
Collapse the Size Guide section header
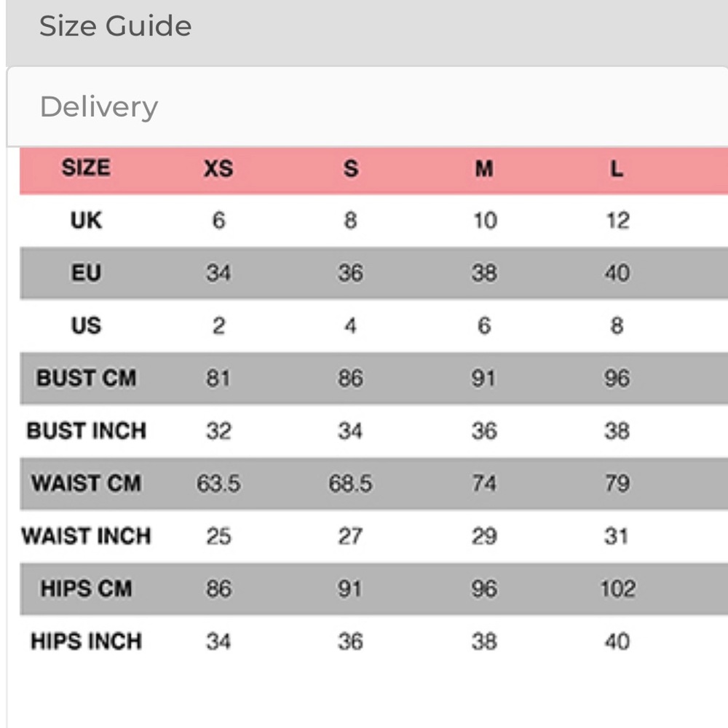click(116, 26)
